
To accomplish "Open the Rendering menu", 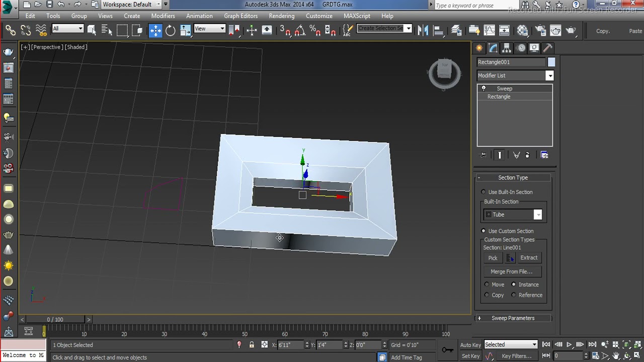I will [x=282, y=16].
